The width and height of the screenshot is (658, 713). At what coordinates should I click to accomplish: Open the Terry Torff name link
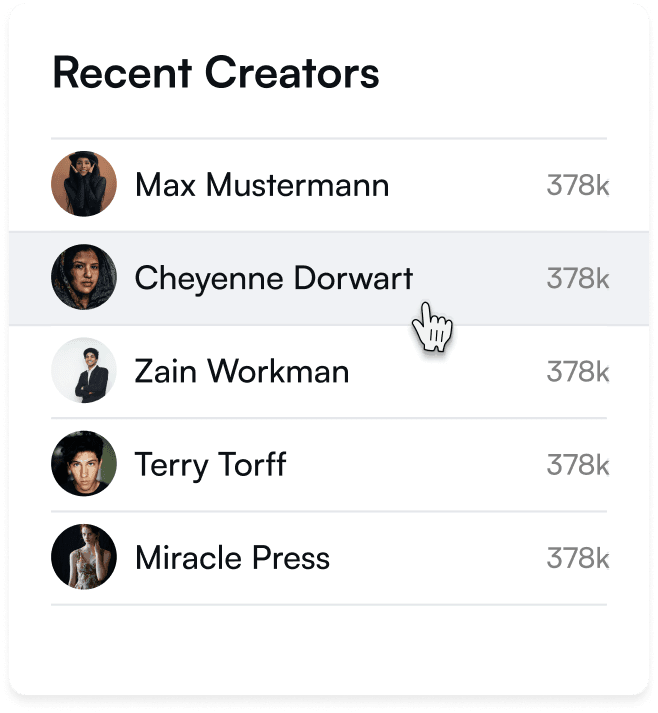[x=211, y=465]
